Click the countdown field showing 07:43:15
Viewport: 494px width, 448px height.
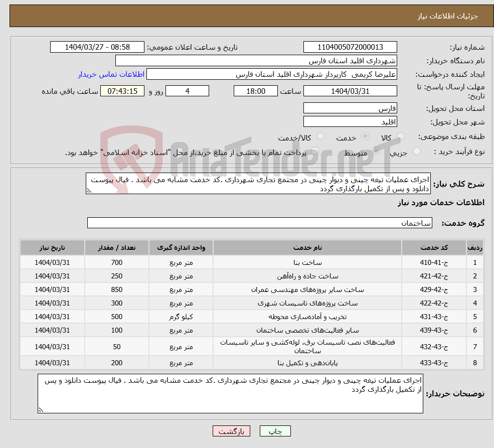point(123,91)
